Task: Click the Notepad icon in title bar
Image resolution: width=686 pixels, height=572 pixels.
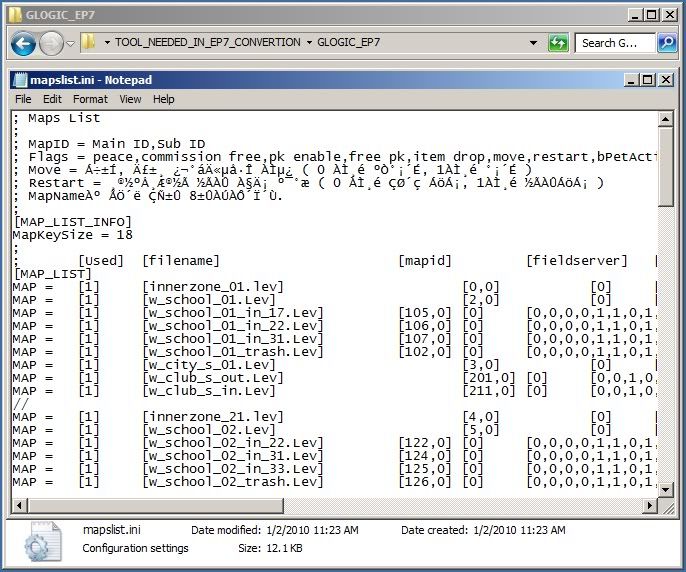Action: coord(20,80)
